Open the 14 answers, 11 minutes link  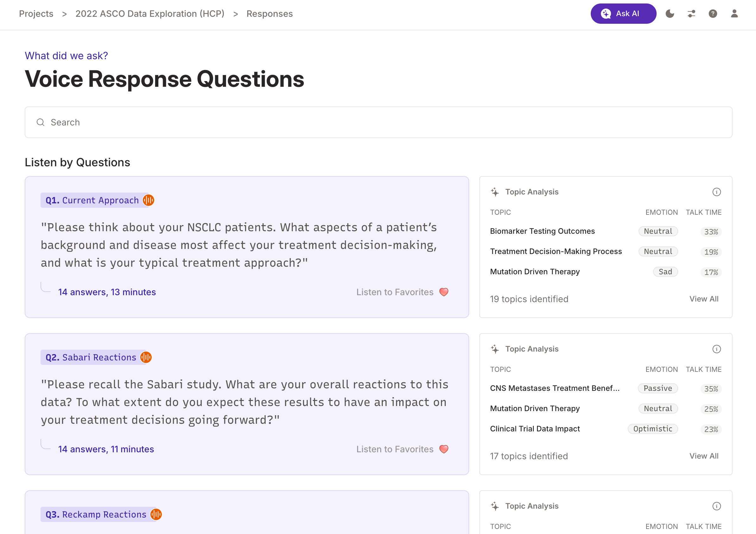click(106, 449)
